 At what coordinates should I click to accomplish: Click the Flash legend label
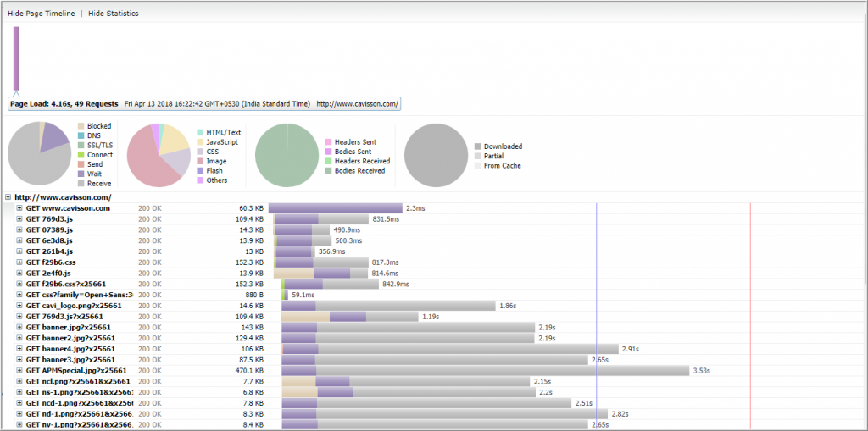coord(214,171)
